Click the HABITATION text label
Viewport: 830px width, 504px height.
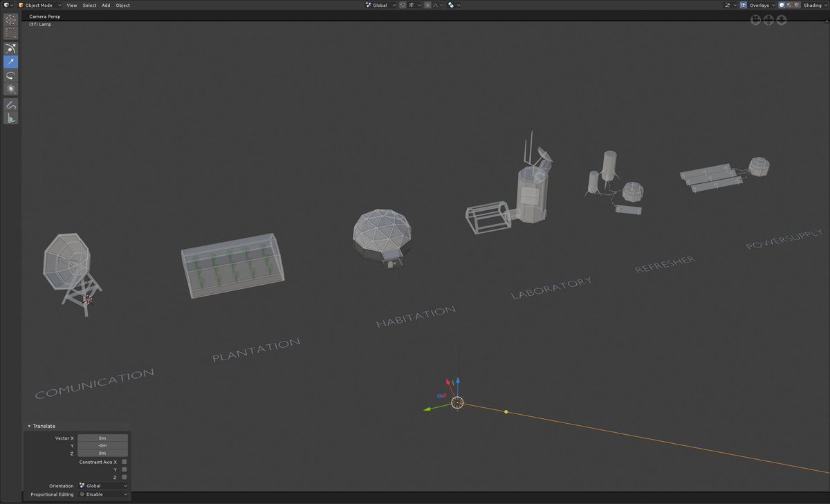(416, 316)
